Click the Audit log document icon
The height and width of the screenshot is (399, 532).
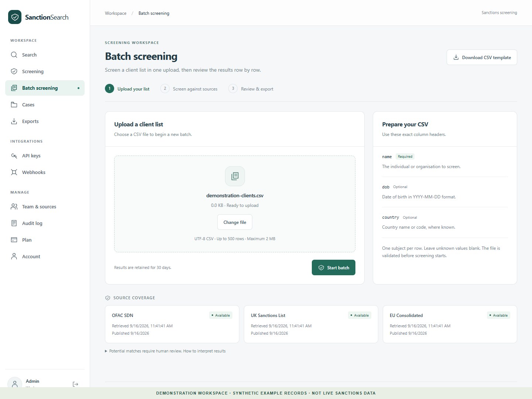14,223
